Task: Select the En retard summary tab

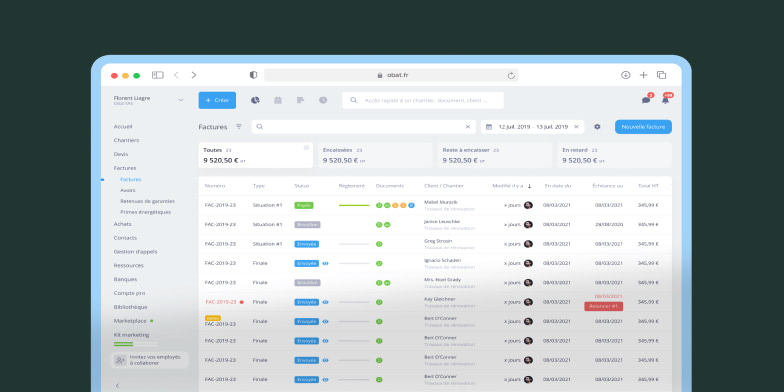Action: (x=614, y=155)
